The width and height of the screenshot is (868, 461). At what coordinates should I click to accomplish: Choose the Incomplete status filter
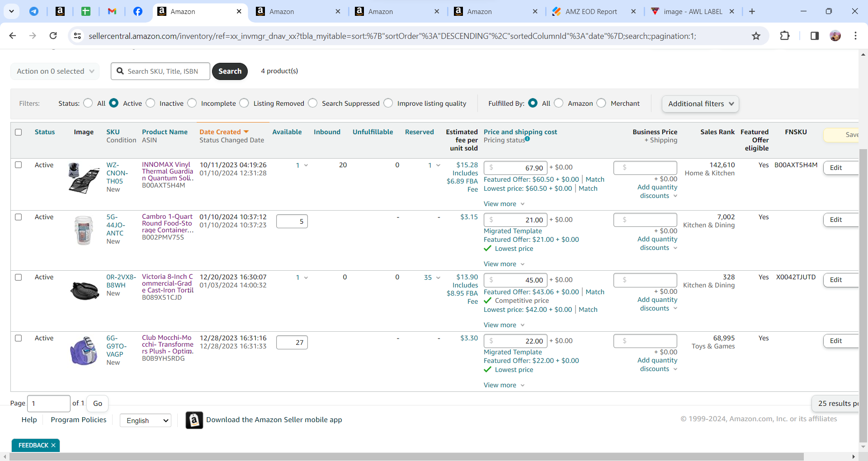[x=192, y=103]
